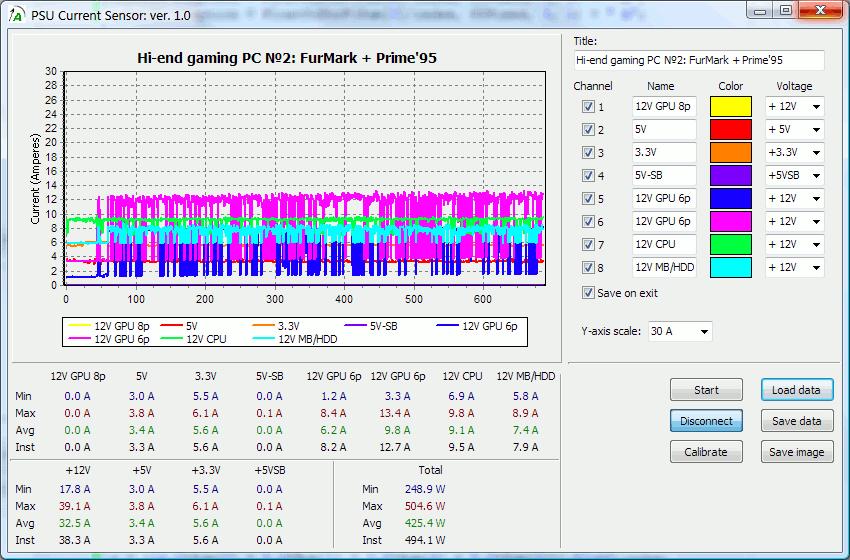The width and height of the screenshot is (850, 560).
Task: Toggle channel 4 checkbox
Action: point(588,175)
